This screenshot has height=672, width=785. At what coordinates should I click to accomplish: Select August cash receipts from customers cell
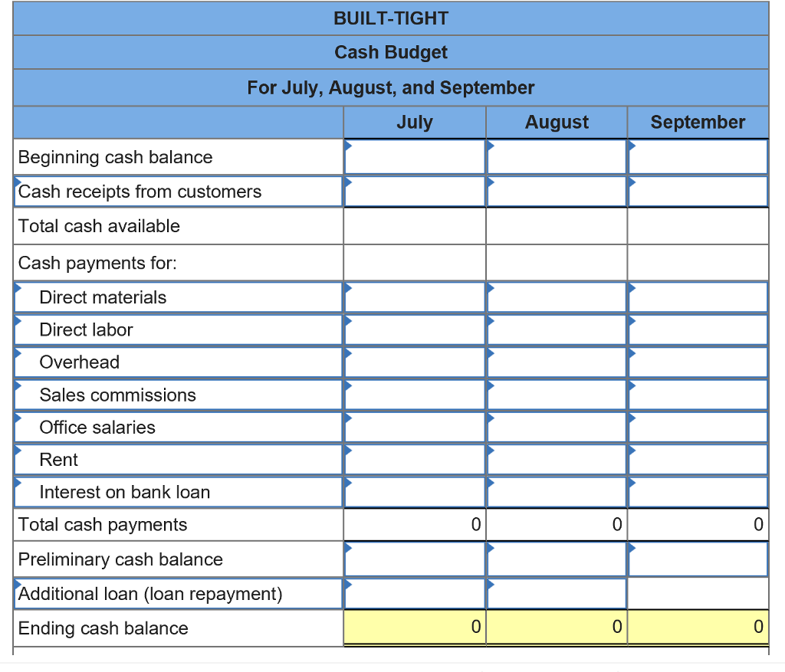tap(557, 192)
